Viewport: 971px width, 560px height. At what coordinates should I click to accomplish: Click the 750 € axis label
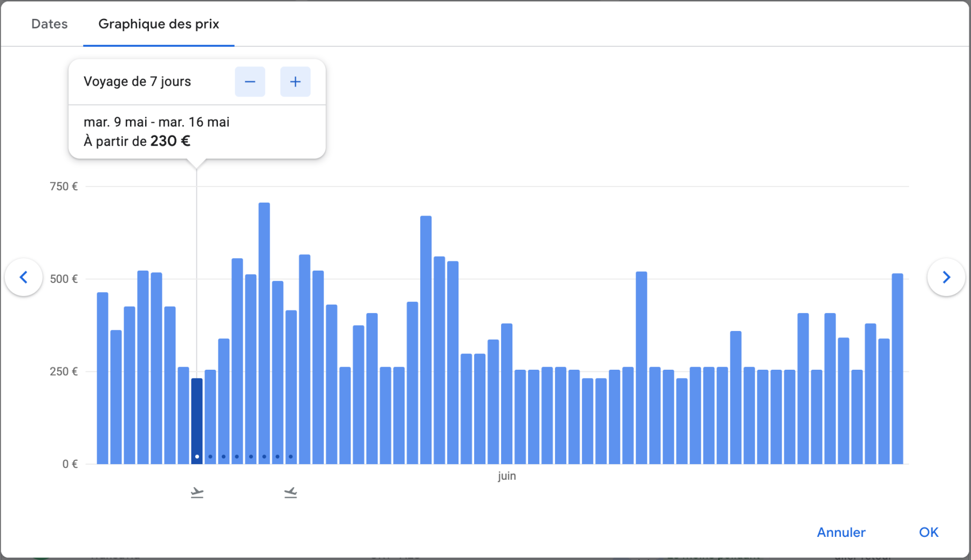(x=64, y=186)
